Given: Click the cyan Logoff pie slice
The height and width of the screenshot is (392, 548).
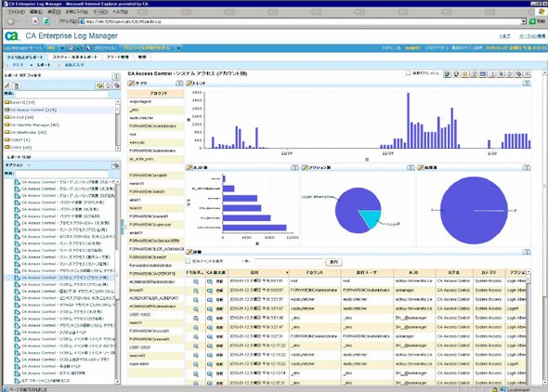Looking at the screenshot, I should tap(372, 218).
